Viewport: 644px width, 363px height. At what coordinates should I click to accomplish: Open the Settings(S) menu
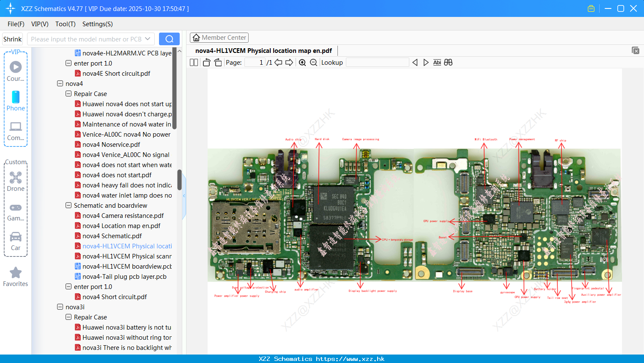tap(98, 24)
